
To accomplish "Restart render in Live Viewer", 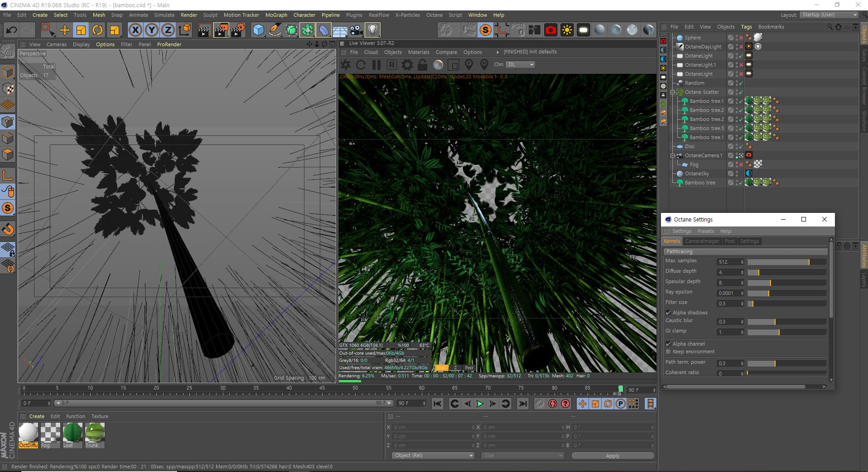I will coord(361,65).
